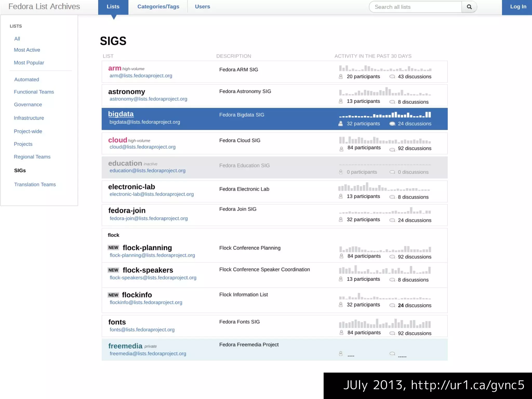The image size is (532, 399).
Task: Click the activity sparkline for fonts
Action: tap(385, 323)
